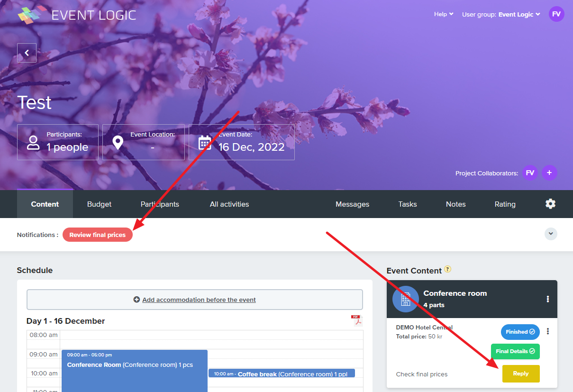The image size is (573, 392).
Task: Switch to the Participants tab
Action: [x=160, y=204]
